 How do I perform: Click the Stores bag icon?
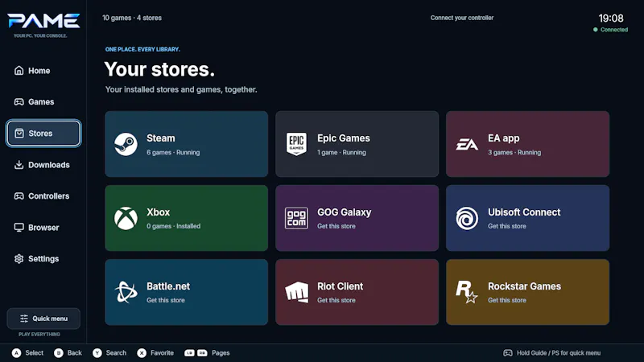[x=19, y=133]
